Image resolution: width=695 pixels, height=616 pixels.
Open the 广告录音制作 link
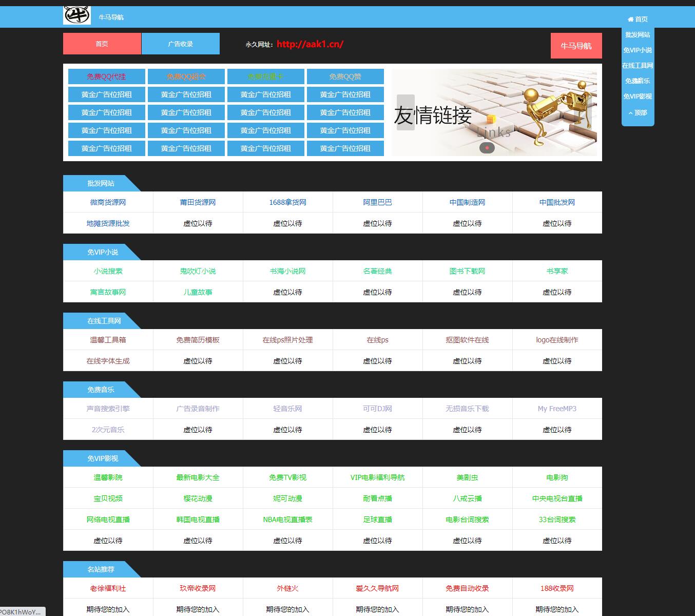198,409
